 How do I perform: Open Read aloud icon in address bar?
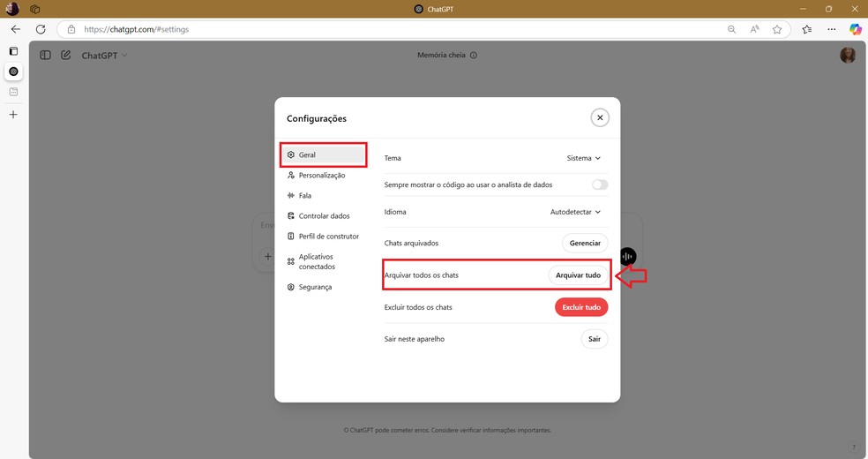point(754,29)
